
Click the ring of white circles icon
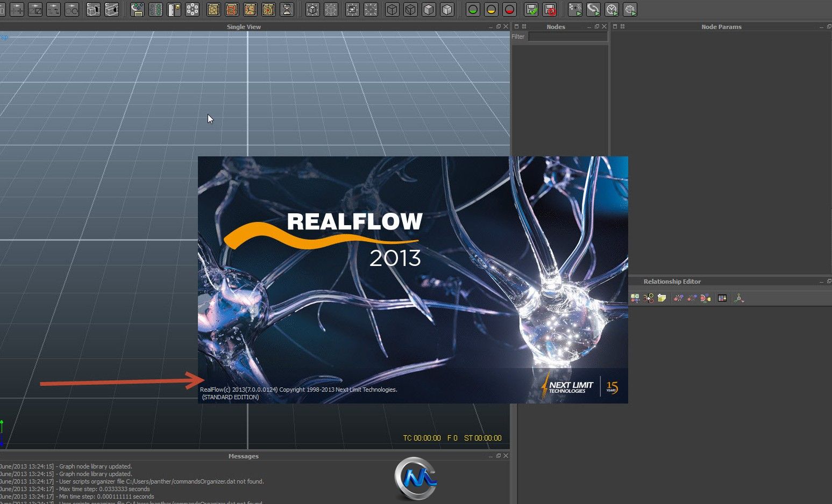click(192, 9)
